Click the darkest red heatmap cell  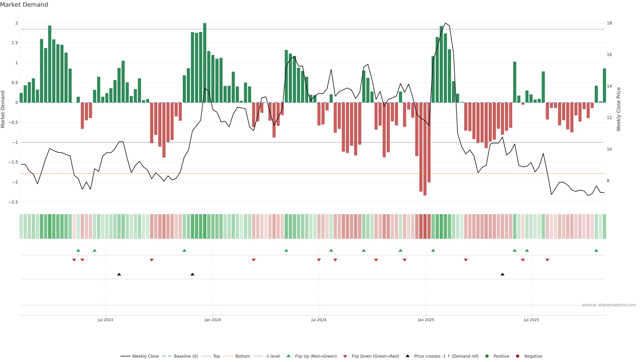[x=425, y=226]
